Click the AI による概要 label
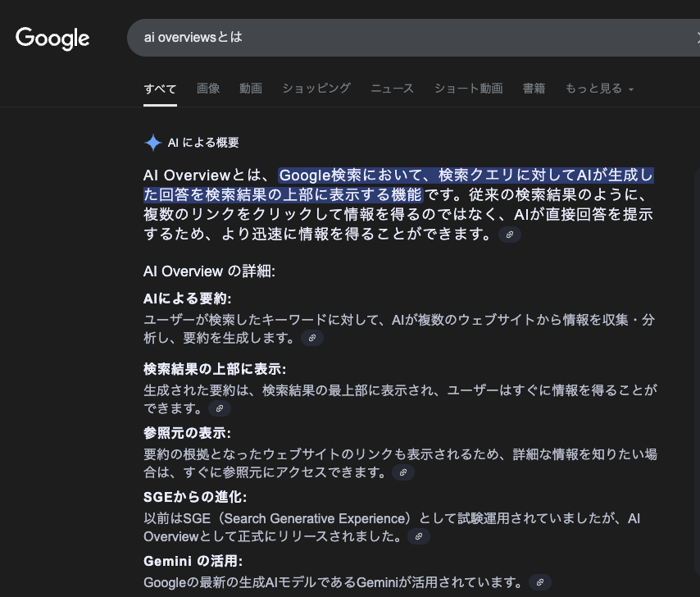The image size is (700, 597). pos(203,143)
